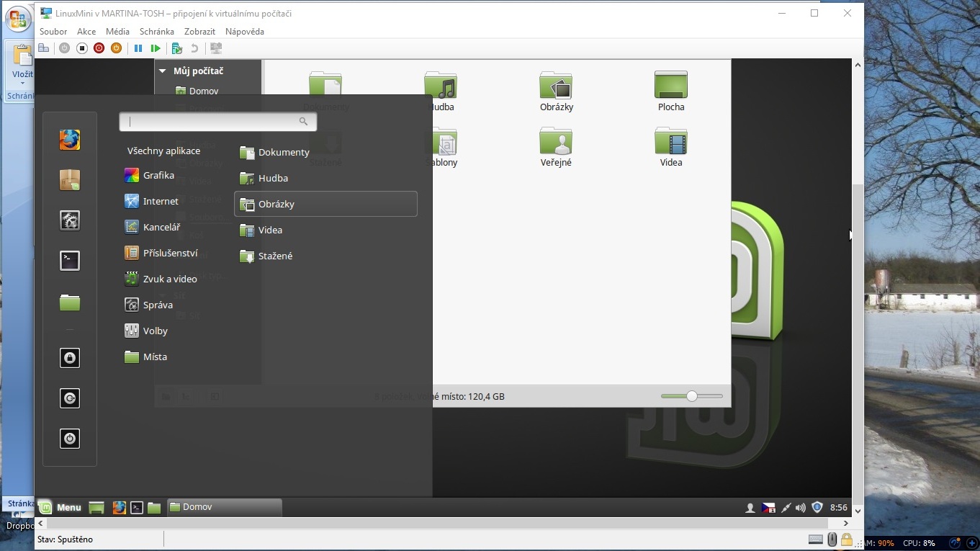Click the Domov window button on panel
The height and width of the screenshot is (551, 980).
point(224,508)
